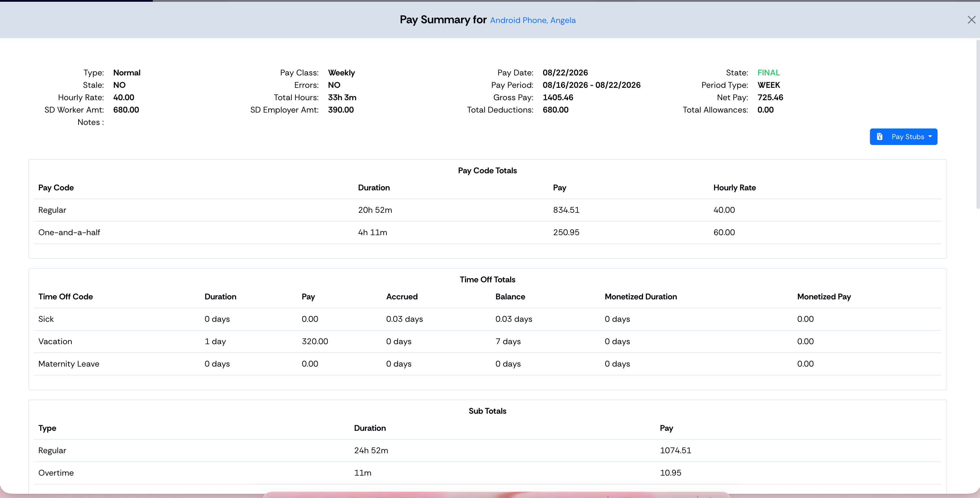Open the Pay Stubs dropdown
The image size is (980, 498).
click(x=903, y=137)
